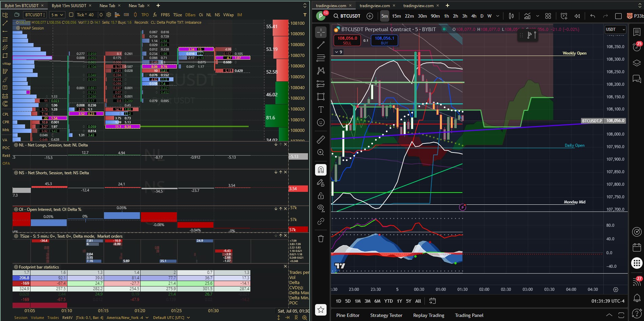Image resolution: width=644 pixels, height=321 pixels.
Task: Click the candlestick chart type icon in TradingView
Action: coord(512,16)
